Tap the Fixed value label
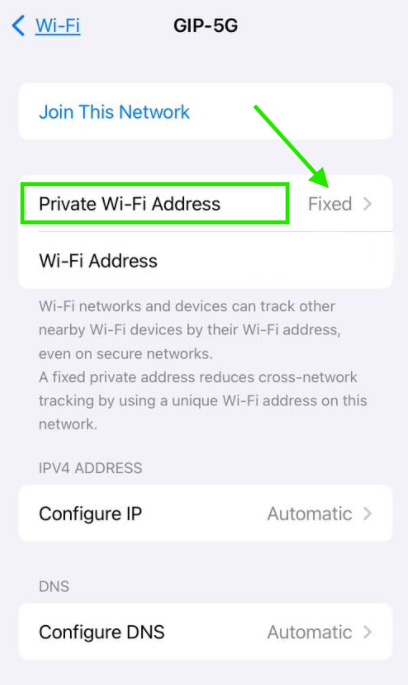The width and height of the screenshot is (408, 685). click(330, 204)
